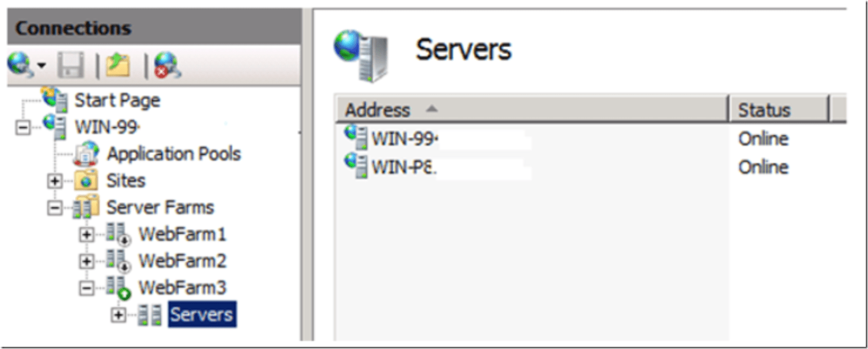Open Application Pools node
868x349 pixels.
click(173, 154)
